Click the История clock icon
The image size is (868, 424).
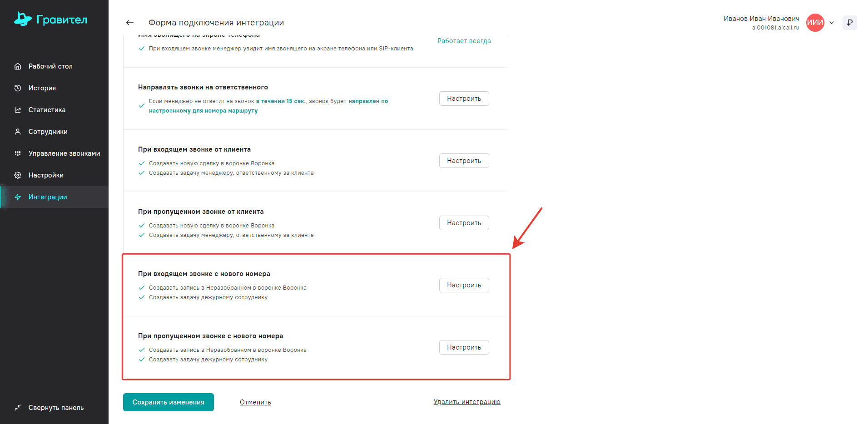18,88
